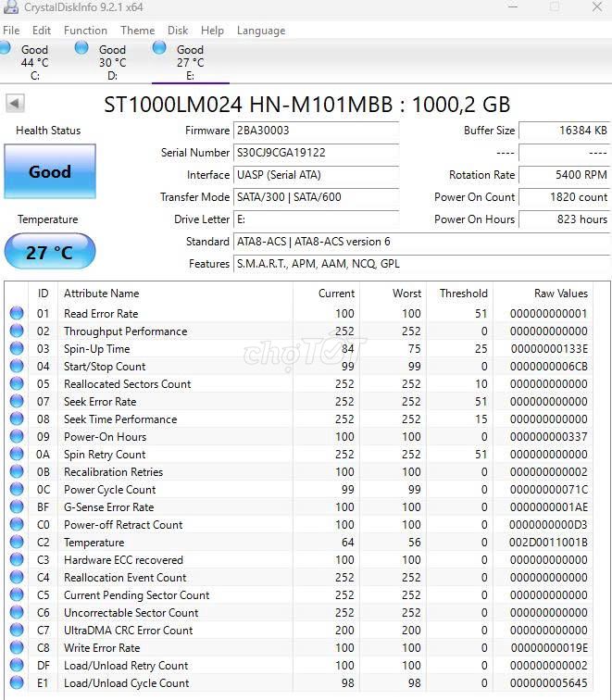Click the Raw Values column header

561,294
